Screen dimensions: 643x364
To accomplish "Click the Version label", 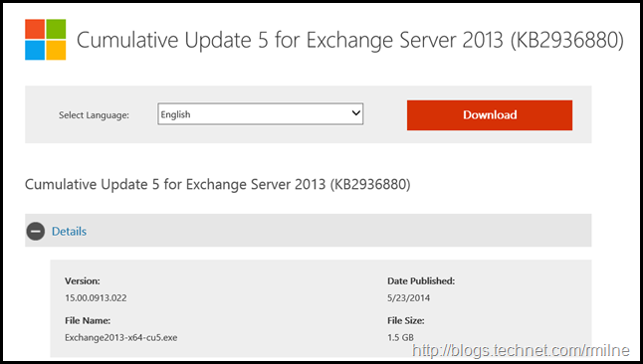I will point(82,281).
